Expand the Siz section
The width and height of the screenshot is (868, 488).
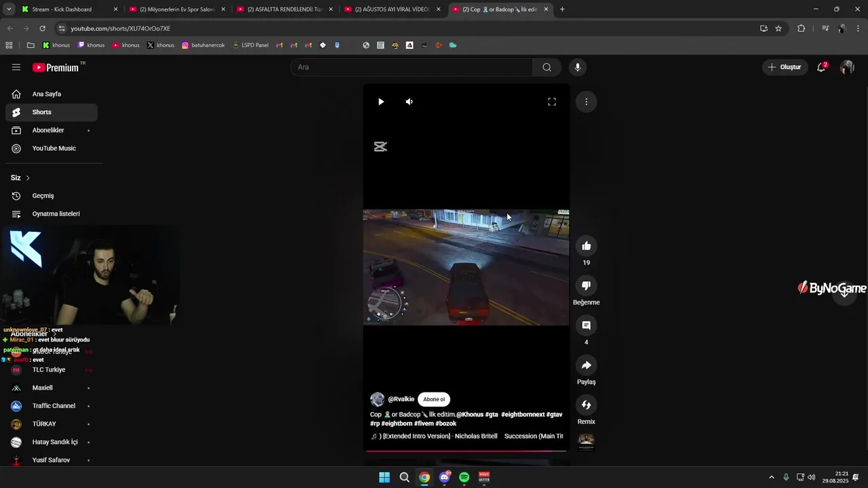click(x=20, y=178)
